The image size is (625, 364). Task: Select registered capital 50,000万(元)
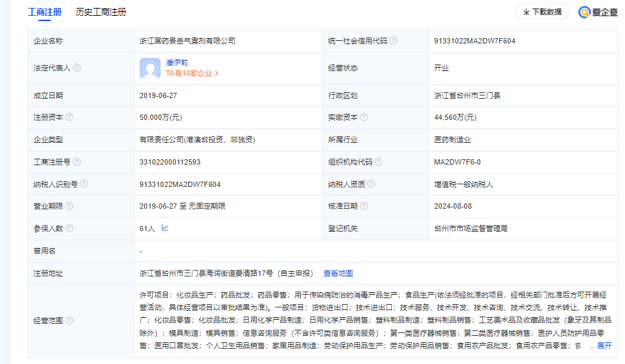pos(161,117)
